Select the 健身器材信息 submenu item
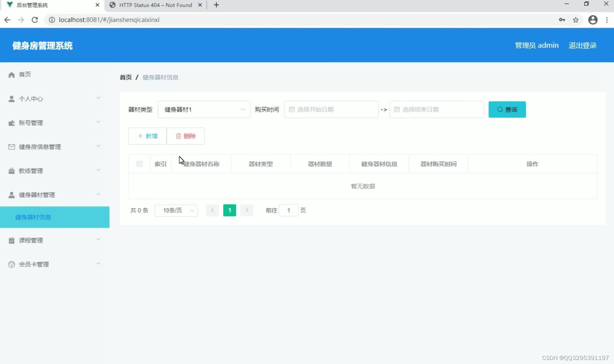Screen dimensions: 614x364 [55, 217]
